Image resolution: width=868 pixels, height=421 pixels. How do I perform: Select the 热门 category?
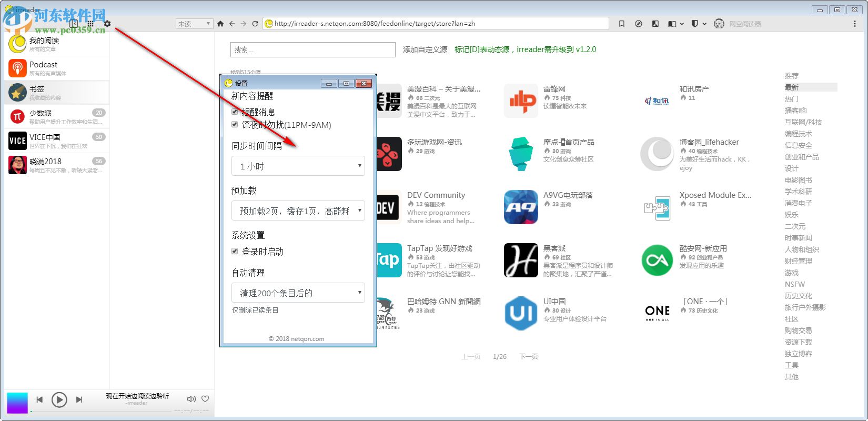791,99
